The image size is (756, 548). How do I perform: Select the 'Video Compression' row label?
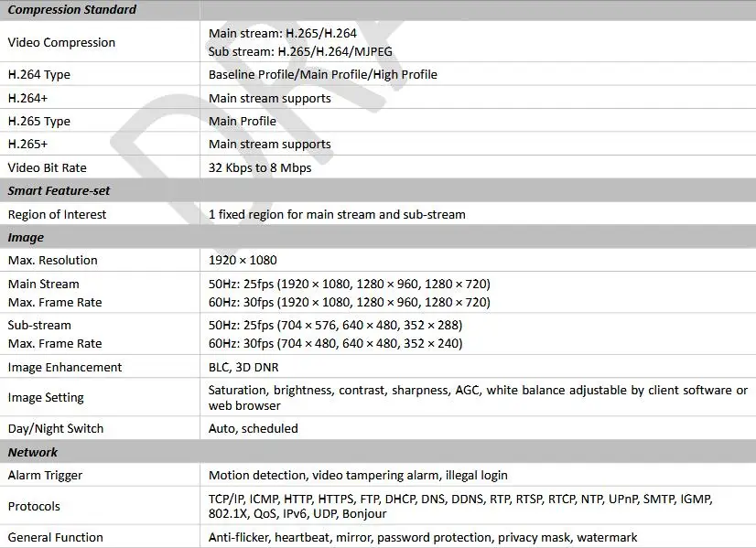click(61, 42)
